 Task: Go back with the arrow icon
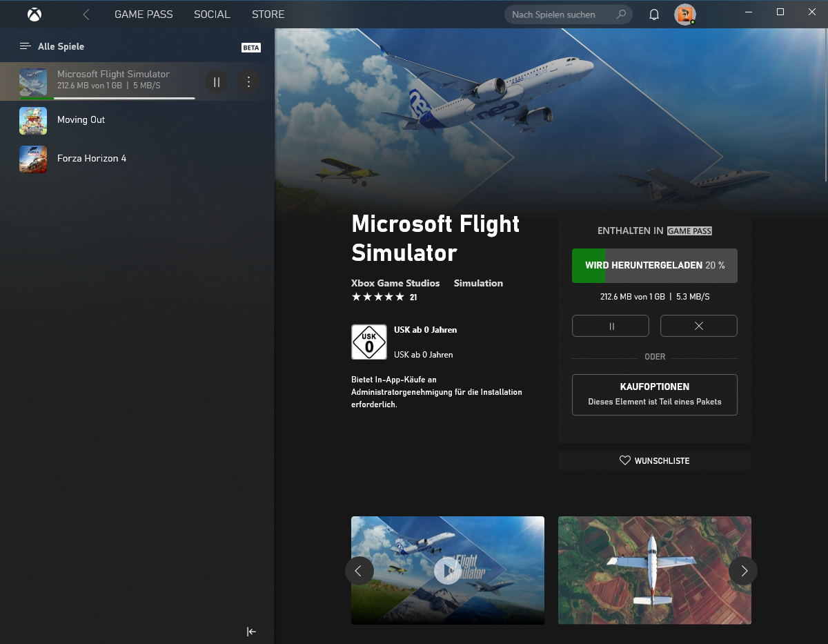click(x=86, y=14)
